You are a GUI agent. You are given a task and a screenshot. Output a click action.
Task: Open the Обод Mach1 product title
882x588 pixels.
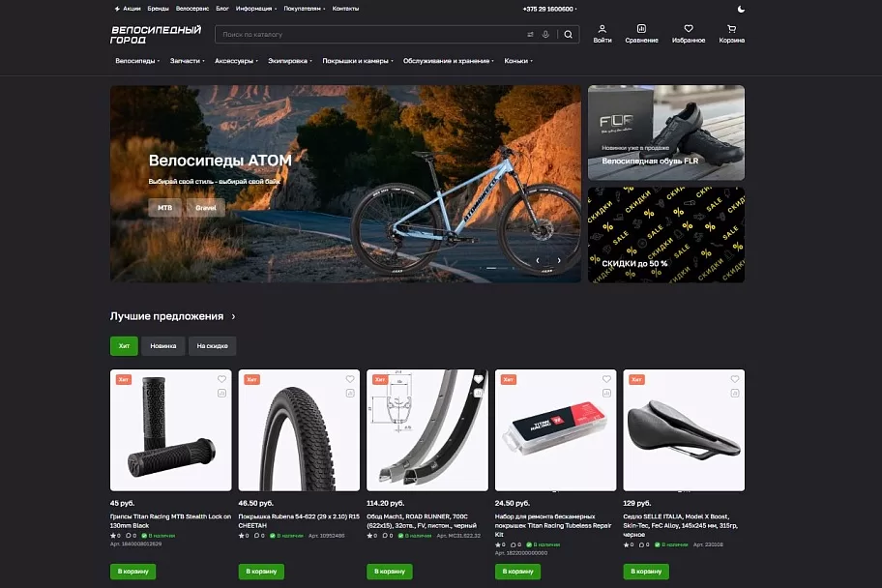423,521
